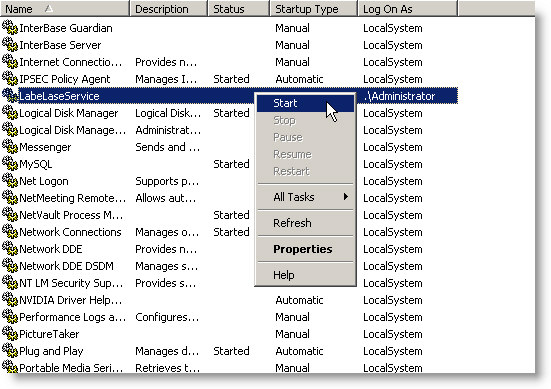Screen dimensions: 551x389
Task: Choose Help from the context menu
Action: pos(305,275)
